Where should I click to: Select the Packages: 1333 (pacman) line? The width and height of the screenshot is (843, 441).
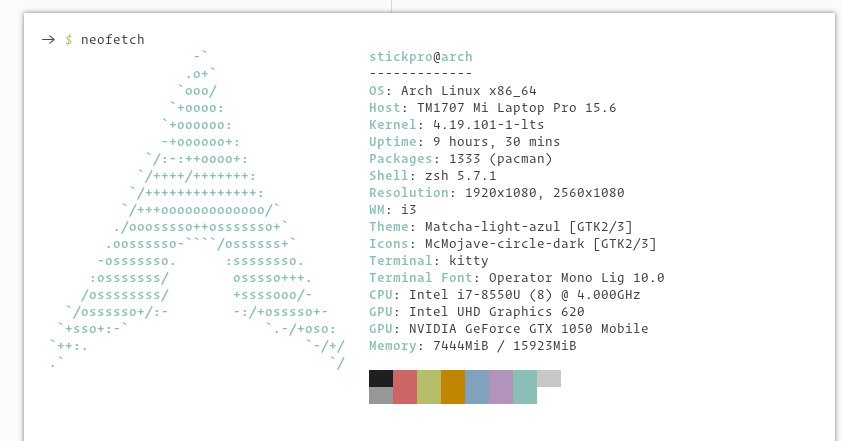coord(461,159)
